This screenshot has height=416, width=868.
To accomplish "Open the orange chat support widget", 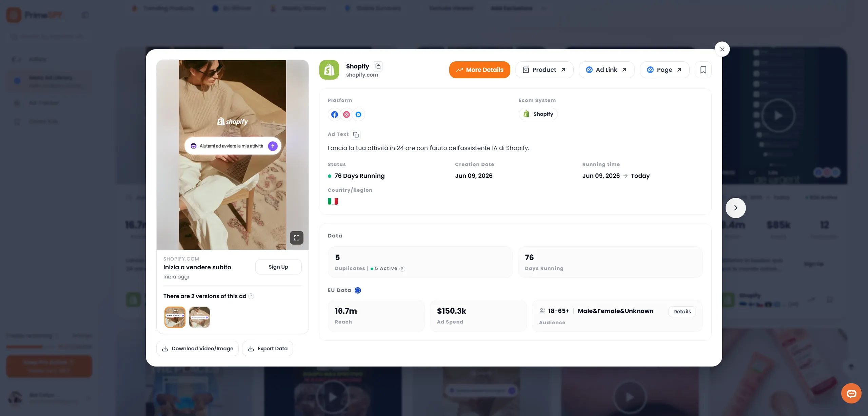I will pos(851,393).
